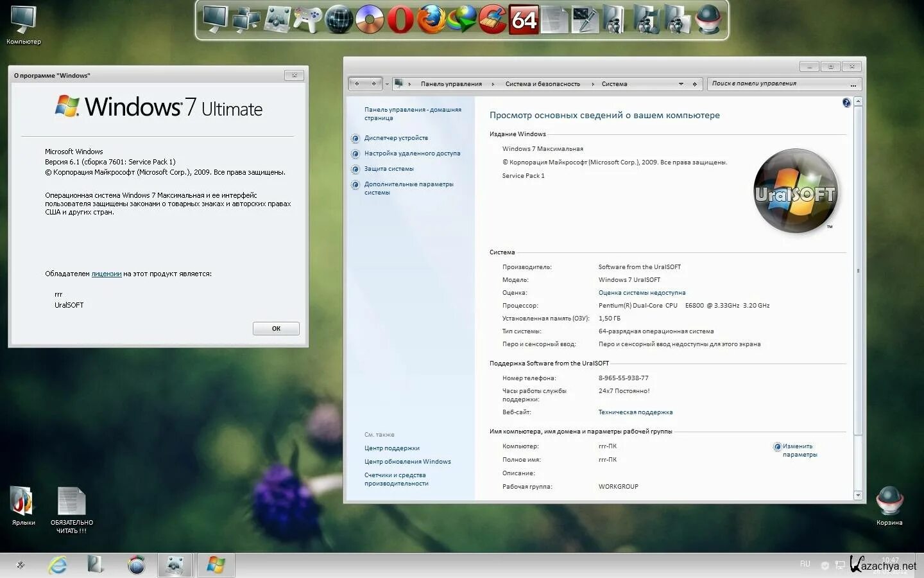Click the UralSOFT logo image

(x=796, y=191)
